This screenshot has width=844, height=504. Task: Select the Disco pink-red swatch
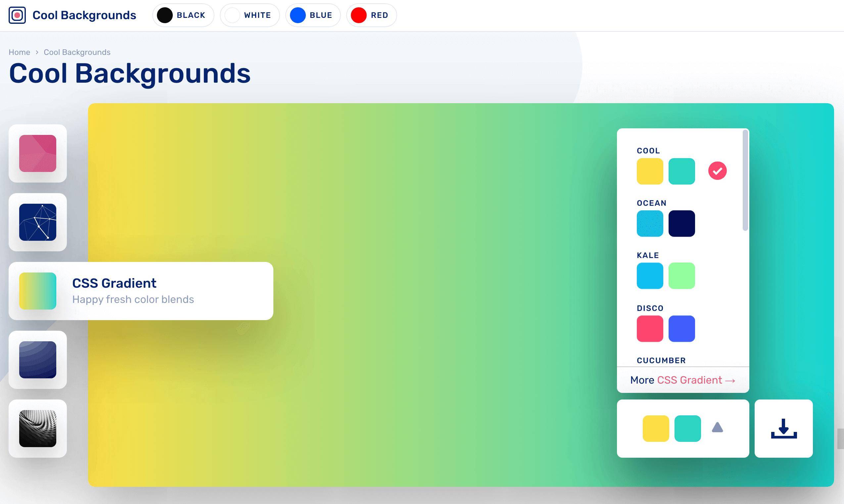click(650, 329)
